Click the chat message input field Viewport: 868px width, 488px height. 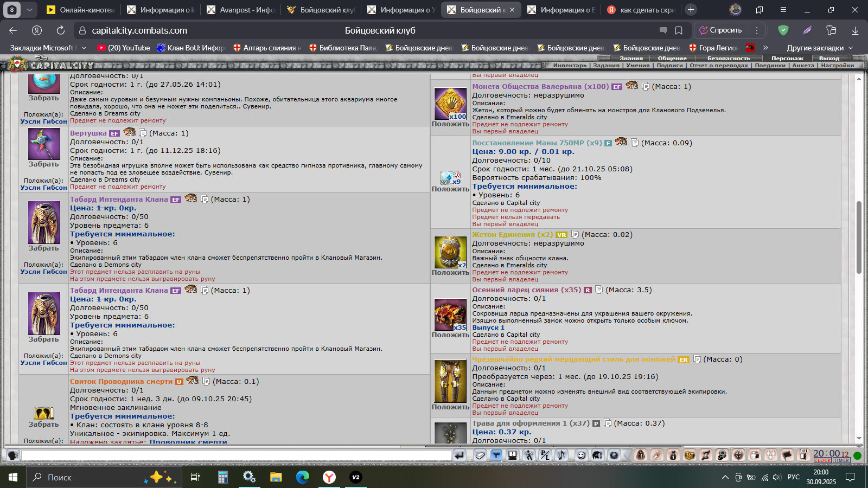pos(236,455)
